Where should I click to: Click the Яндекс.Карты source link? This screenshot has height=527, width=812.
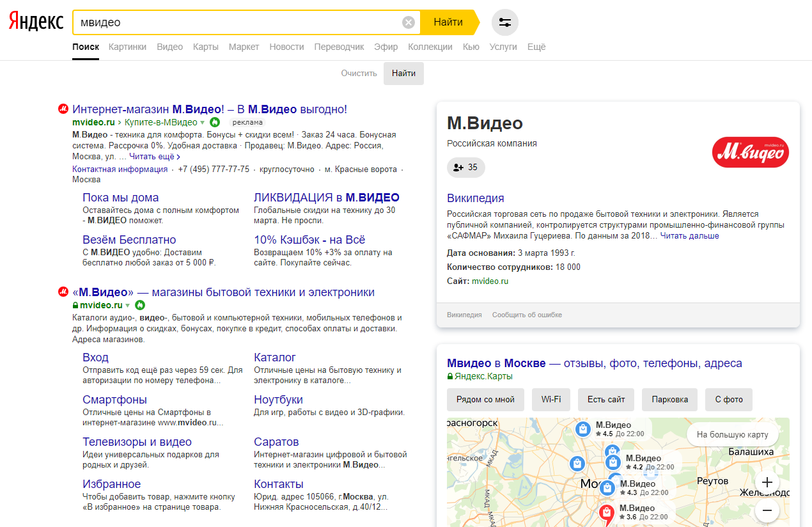point(484,377)
